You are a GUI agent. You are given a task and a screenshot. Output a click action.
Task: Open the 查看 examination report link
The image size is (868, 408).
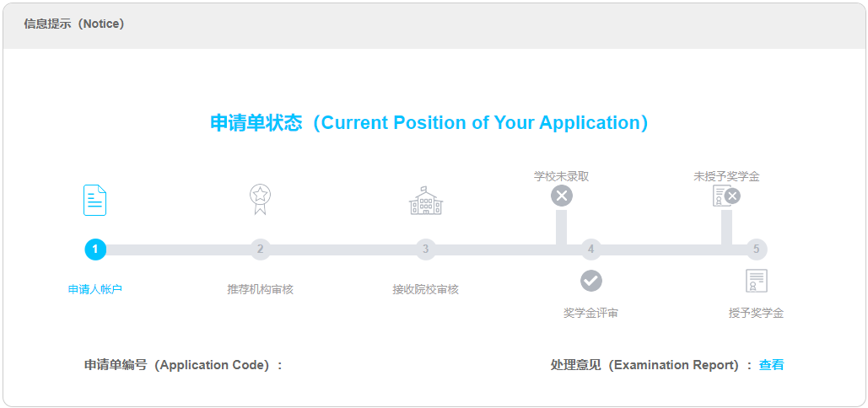(x=771, y=365)
